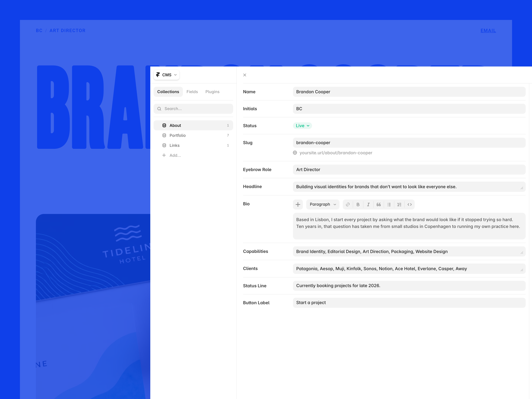The image size is (532, 399).
Task: Edit the Initials field
Action: [x=409, y=109]
